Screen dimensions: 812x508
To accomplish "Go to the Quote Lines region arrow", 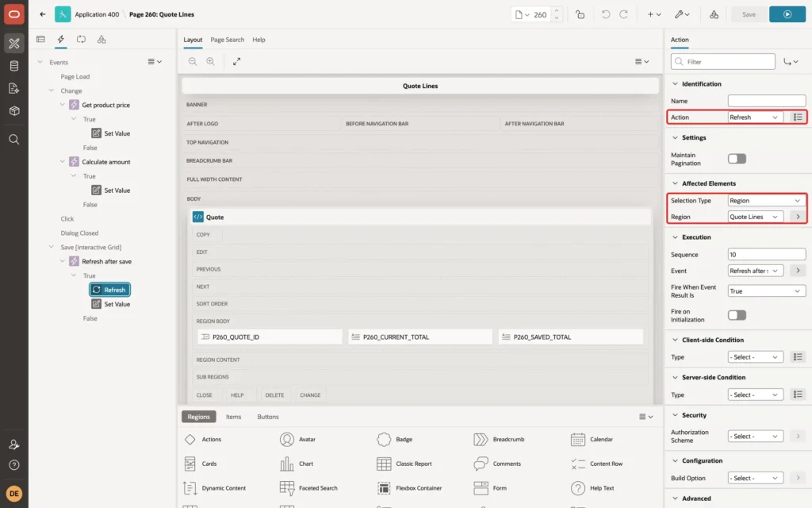I will (798, 217).
